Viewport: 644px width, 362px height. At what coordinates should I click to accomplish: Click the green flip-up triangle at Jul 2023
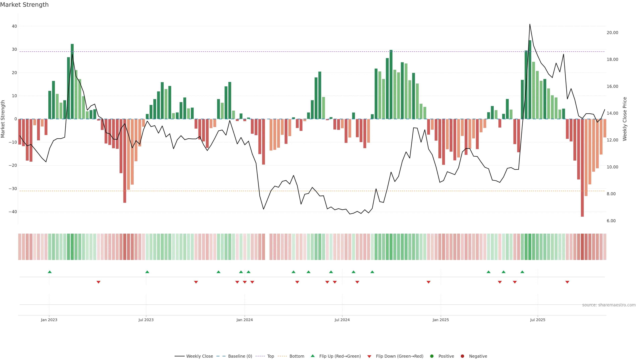click(147, 272)
